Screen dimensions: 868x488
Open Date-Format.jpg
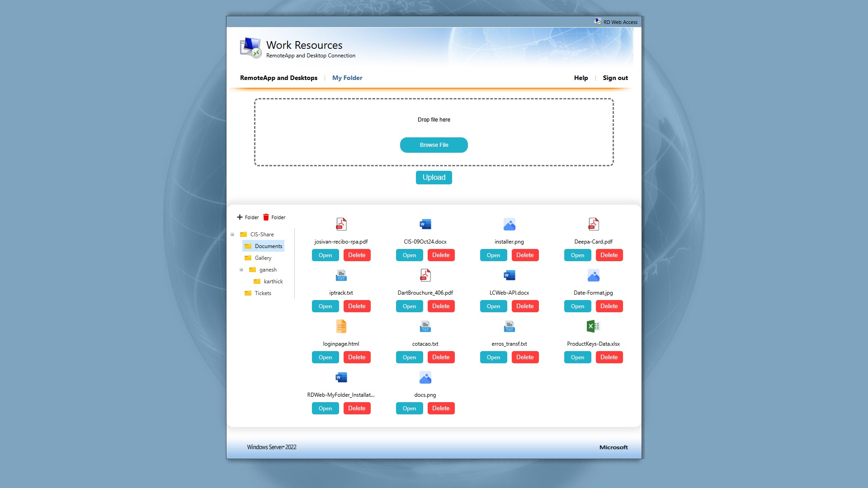tap(578, 306)
